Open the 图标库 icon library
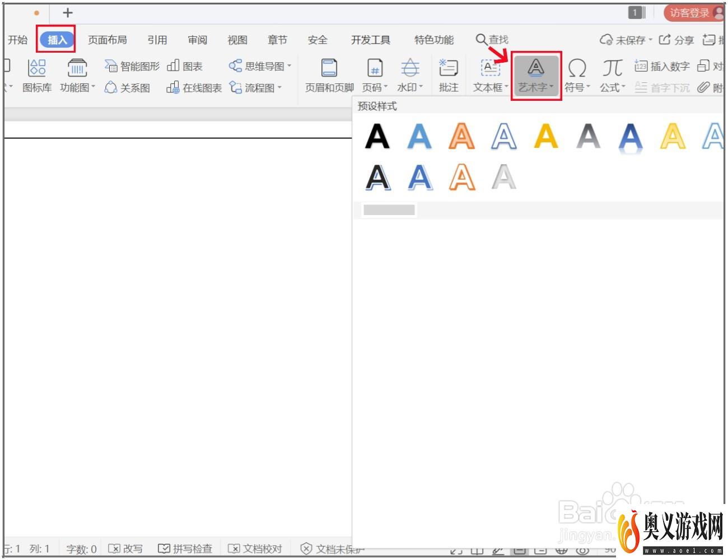The width and height of the screenshot is (728, 560). pyautogui.click(x=37, y=76)
